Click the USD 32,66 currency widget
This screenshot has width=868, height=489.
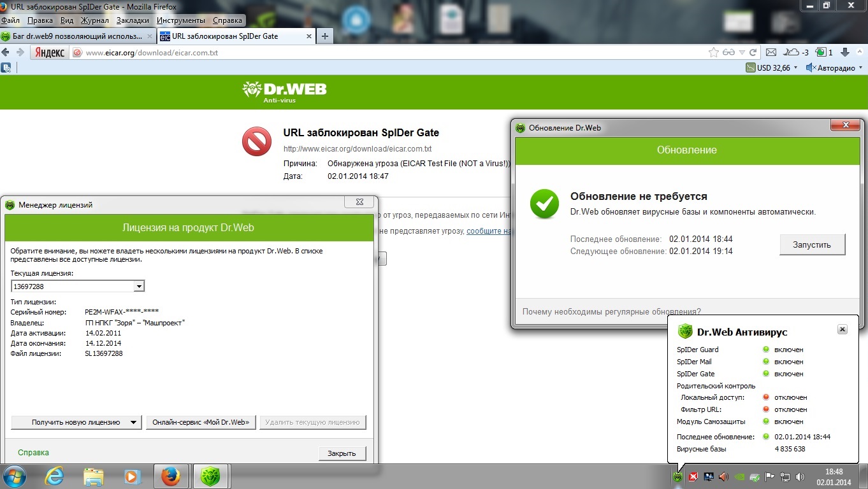click(x=768, y=67)
